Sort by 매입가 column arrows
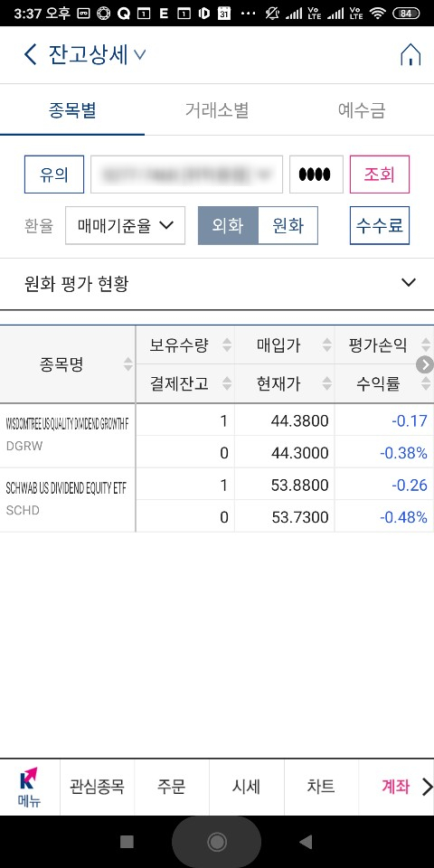Viewport: 434px width, 868px height. click(x=327, y=345)
